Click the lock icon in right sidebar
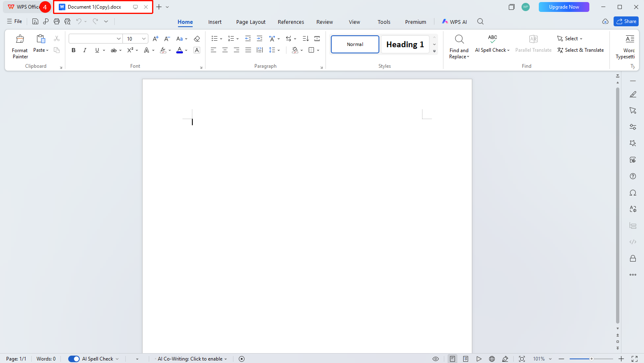The height and width of the screenshot is (363, 644). pyautogui.click(x=633, y=258)
